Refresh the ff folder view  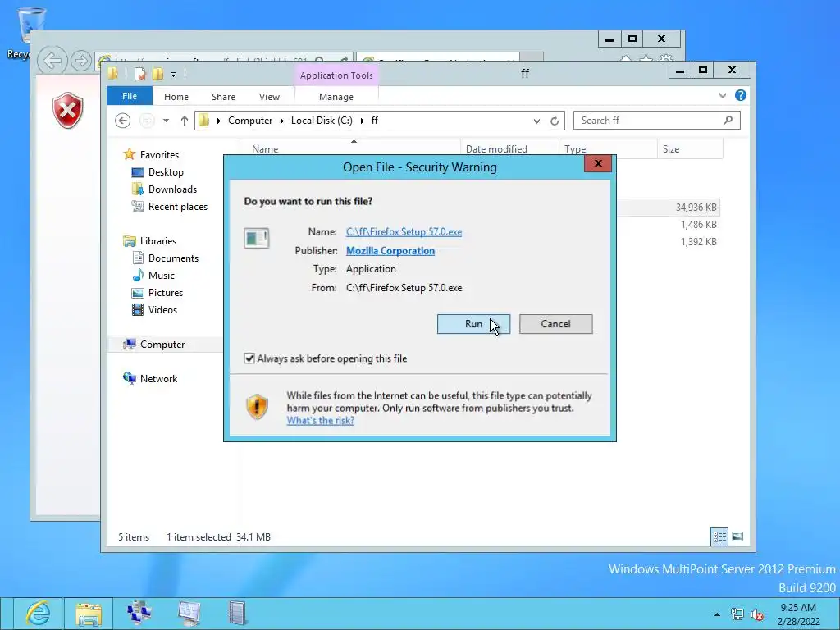pyautogui.click(x=555, y=121)
